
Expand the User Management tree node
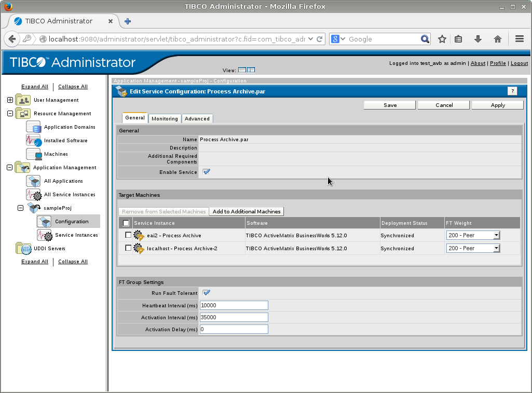(10, 100)
